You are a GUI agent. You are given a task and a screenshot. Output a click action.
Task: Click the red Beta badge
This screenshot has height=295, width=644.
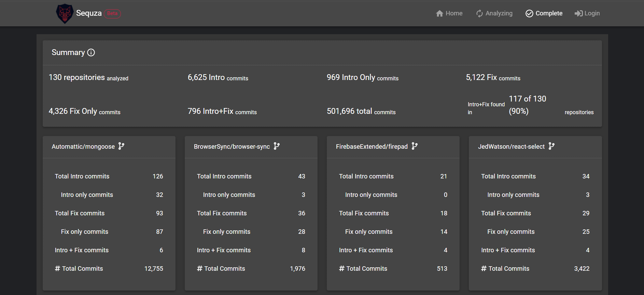point(112,14)
